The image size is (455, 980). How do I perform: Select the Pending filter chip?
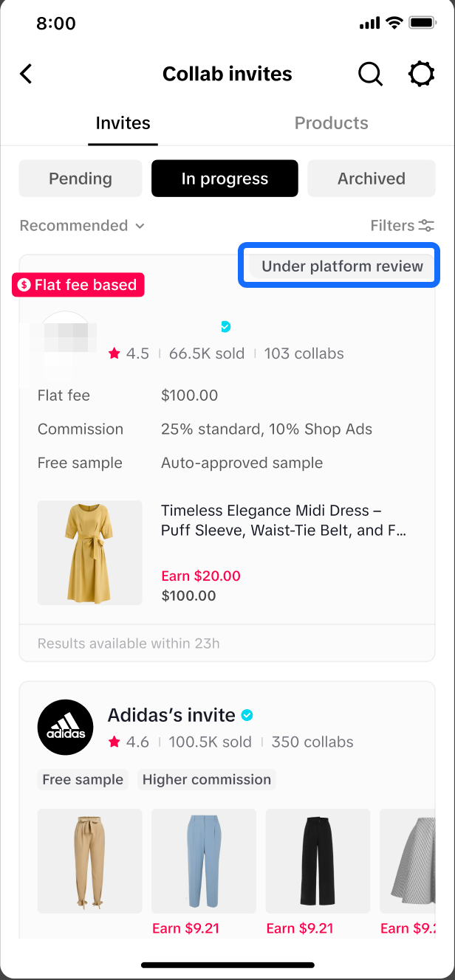point(81,179)
